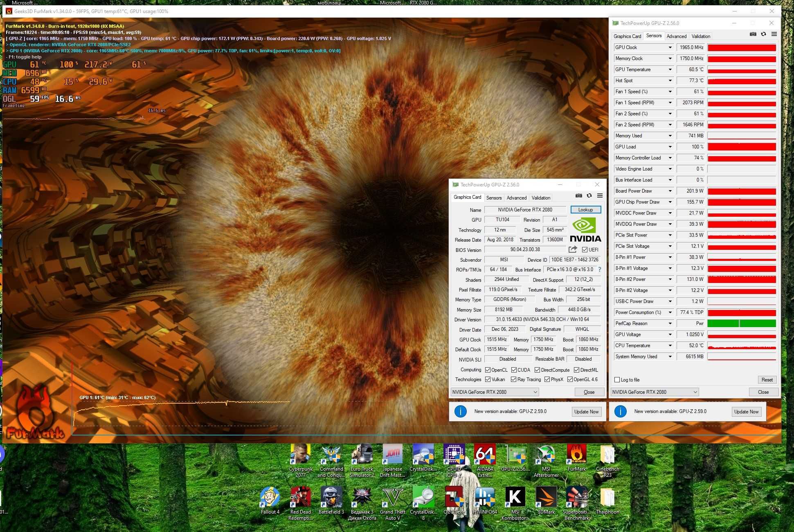The width and height of the screenshot is (794, 532).
Task: Toggle CUDA checkbox
Action: (514, 370)
